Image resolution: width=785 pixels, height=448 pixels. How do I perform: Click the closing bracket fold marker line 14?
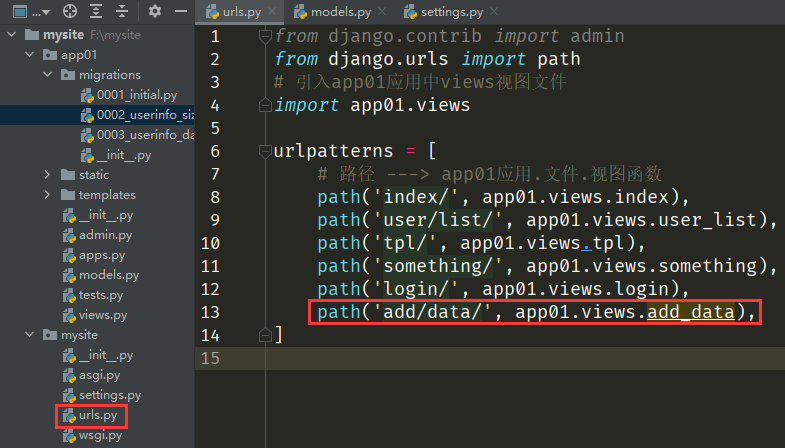[265, 335]
